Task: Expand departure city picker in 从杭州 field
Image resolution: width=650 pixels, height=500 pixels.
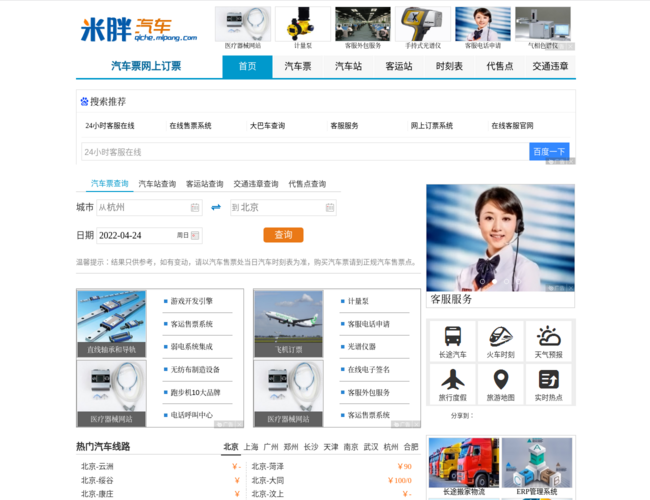Action: pyautogui.click(x=195, y=208)
